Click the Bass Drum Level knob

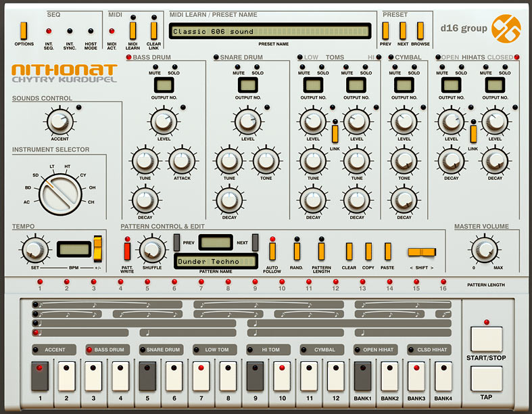click(164, 122)
